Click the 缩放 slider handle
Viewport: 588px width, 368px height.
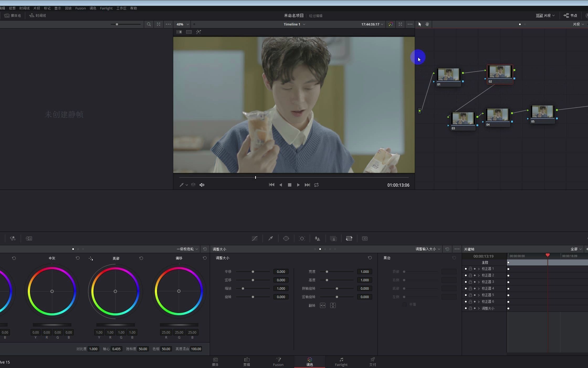(x=243, y=289)
